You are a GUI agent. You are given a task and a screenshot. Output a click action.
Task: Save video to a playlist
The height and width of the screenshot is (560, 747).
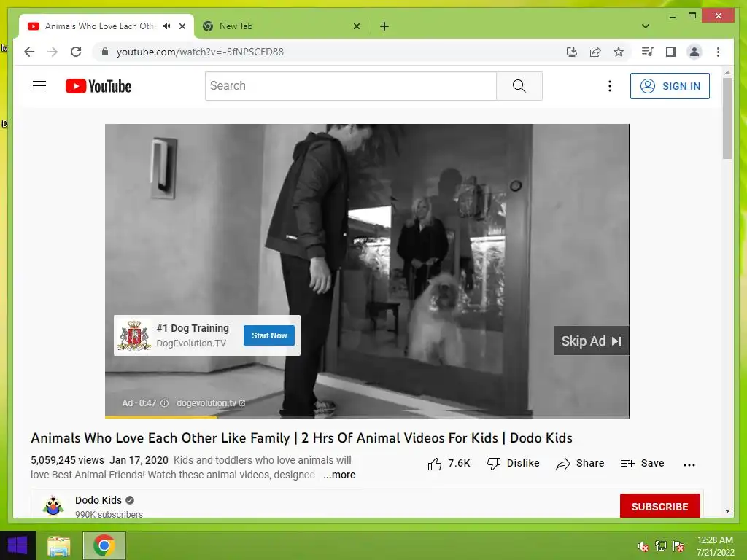click(642, 463)
